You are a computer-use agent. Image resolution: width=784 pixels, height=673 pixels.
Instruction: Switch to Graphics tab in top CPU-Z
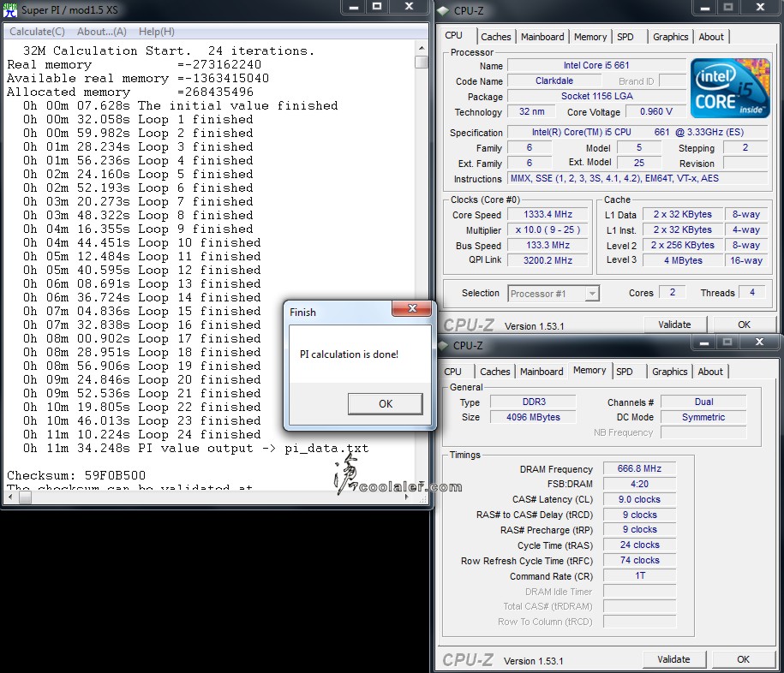[670, 37]
